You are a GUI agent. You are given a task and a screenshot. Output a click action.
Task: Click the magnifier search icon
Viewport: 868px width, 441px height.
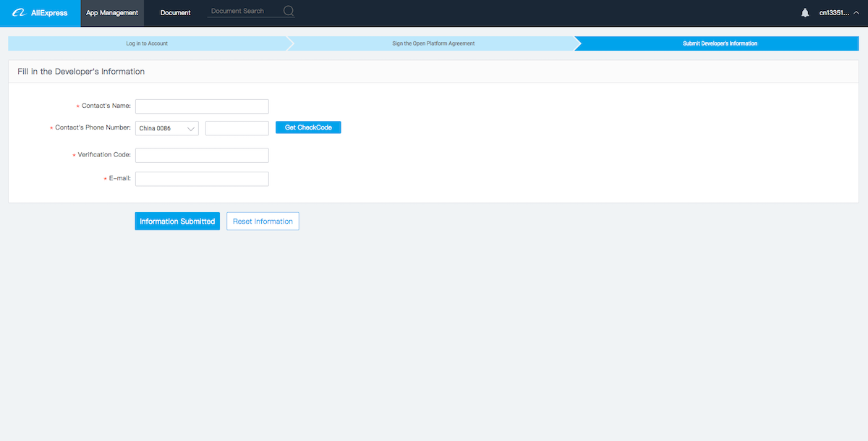coord(289,12)
